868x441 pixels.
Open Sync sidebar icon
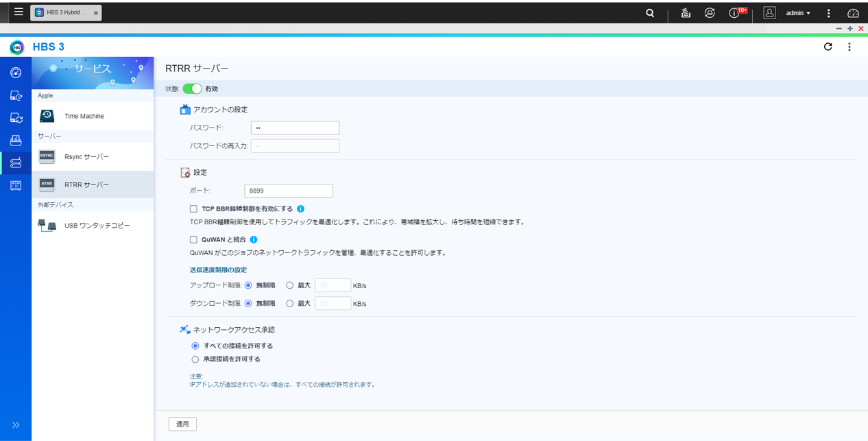coord(16,118)
